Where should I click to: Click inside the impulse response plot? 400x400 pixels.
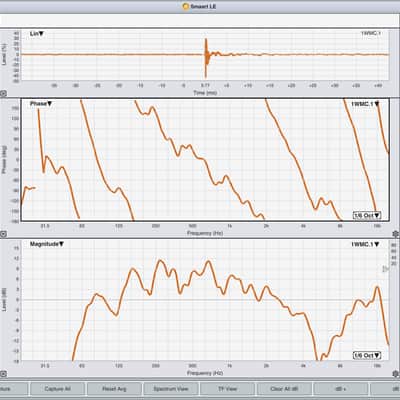(205, 55)
